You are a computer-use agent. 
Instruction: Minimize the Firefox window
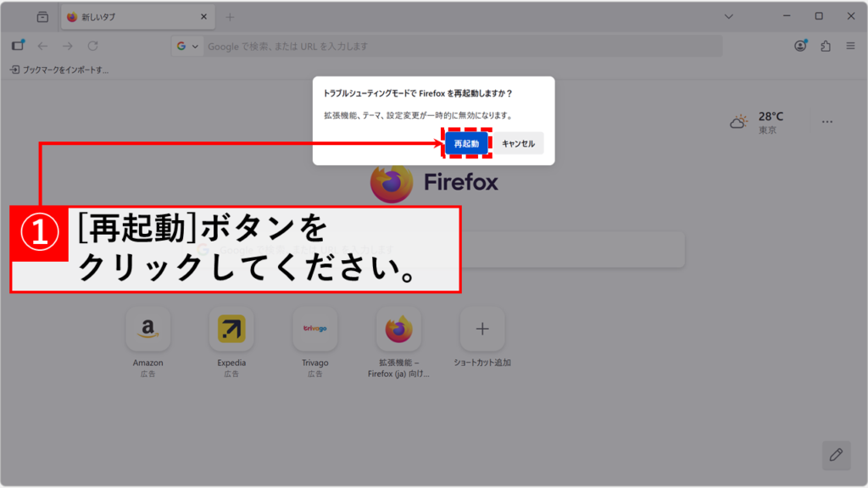click(787, 17)
